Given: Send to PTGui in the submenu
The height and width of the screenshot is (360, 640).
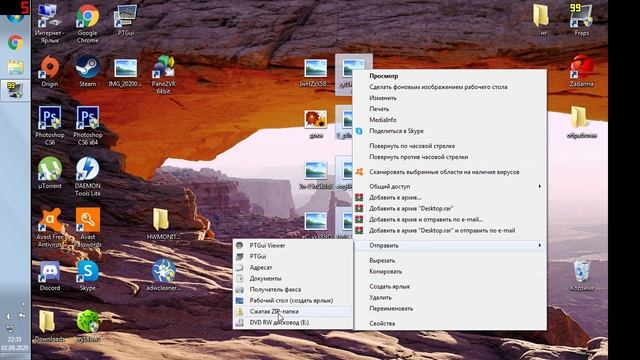Looking at the screenshot, I should pyautogui.click(x=293, y=256).
